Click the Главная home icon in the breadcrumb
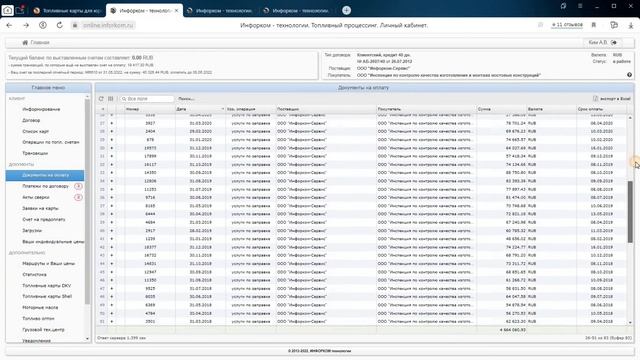640x360 pixels. click(x=25, y=42)
